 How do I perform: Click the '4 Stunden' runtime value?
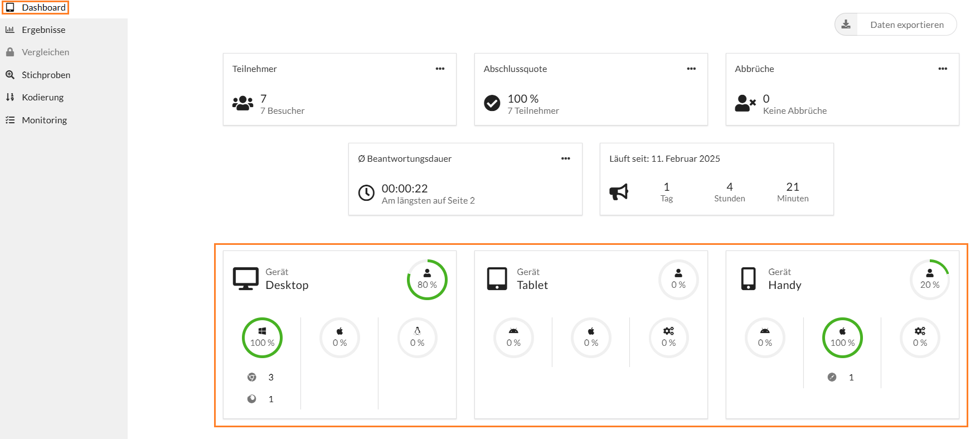pyautogui.click(x=730, y=192)
